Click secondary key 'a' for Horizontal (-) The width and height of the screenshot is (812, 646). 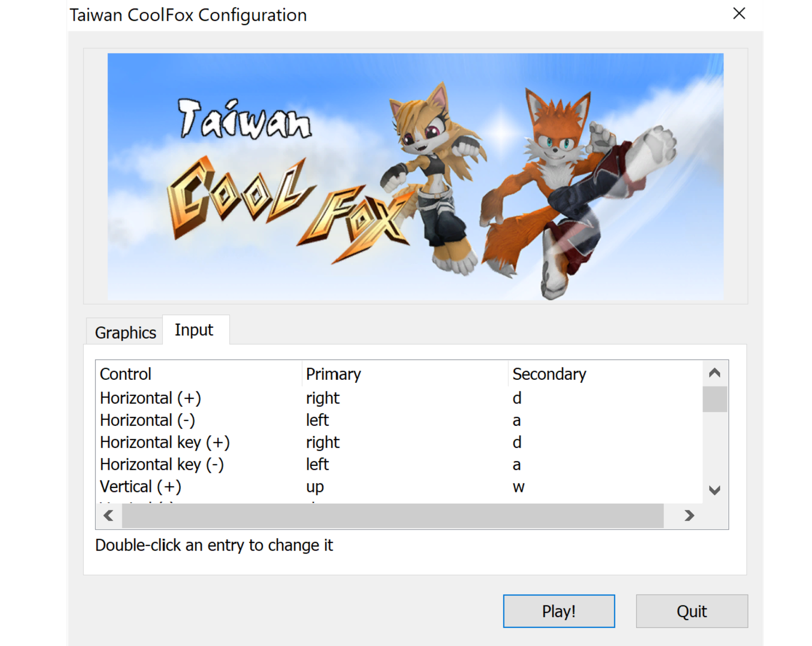pyautogui.click(x=517, y=421)
